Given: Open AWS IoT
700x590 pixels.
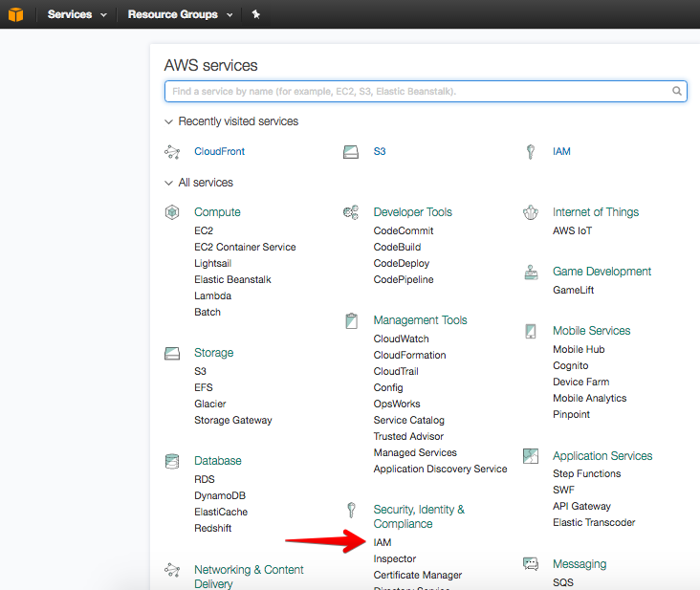Looking at the screenshot, I should (572, 230).
